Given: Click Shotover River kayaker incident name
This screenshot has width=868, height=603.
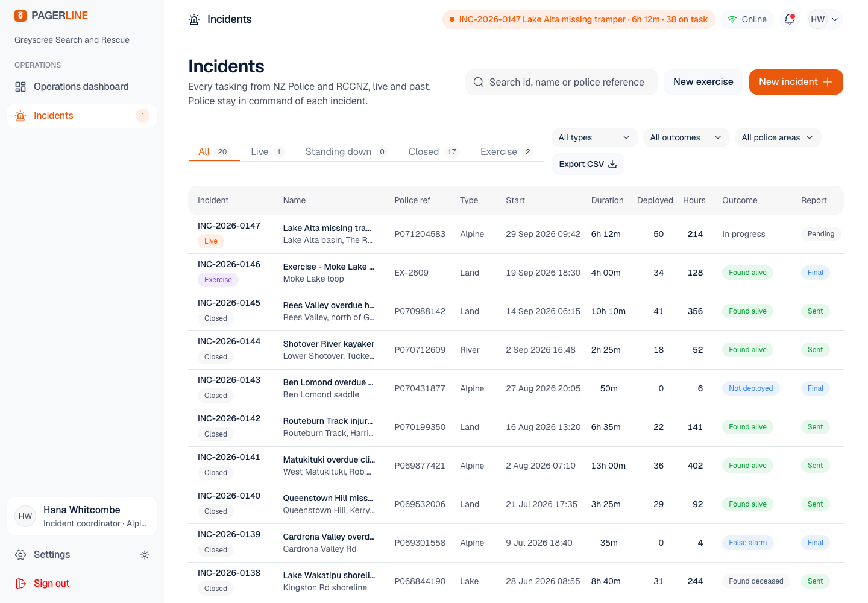Looking at the screenshot, I should (329, 344).
